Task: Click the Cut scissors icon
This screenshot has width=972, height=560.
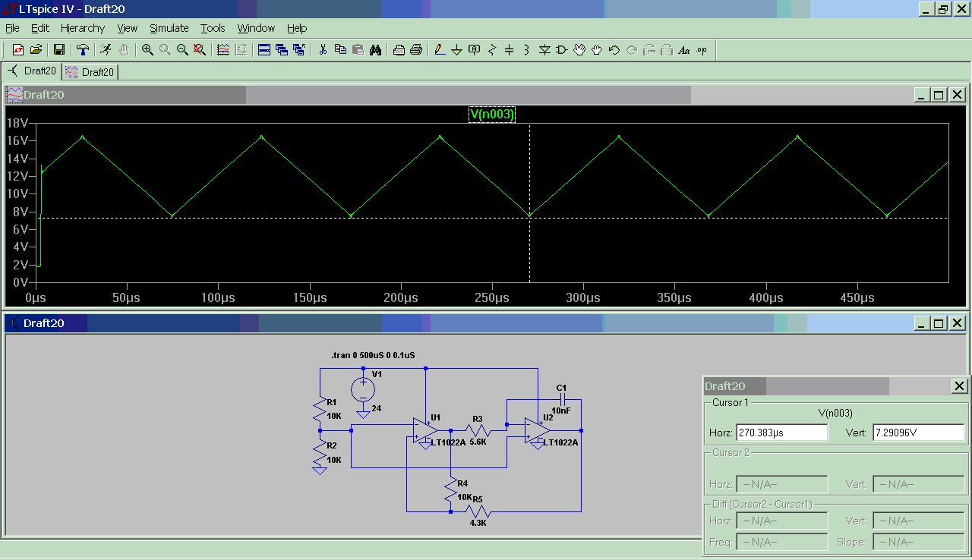Action: [x=323, y=50]
